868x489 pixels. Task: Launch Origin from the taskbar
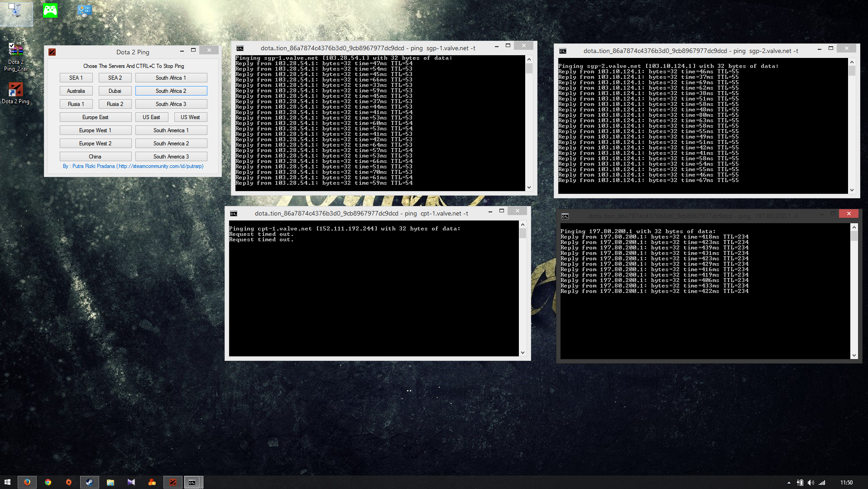coord(68,482)
